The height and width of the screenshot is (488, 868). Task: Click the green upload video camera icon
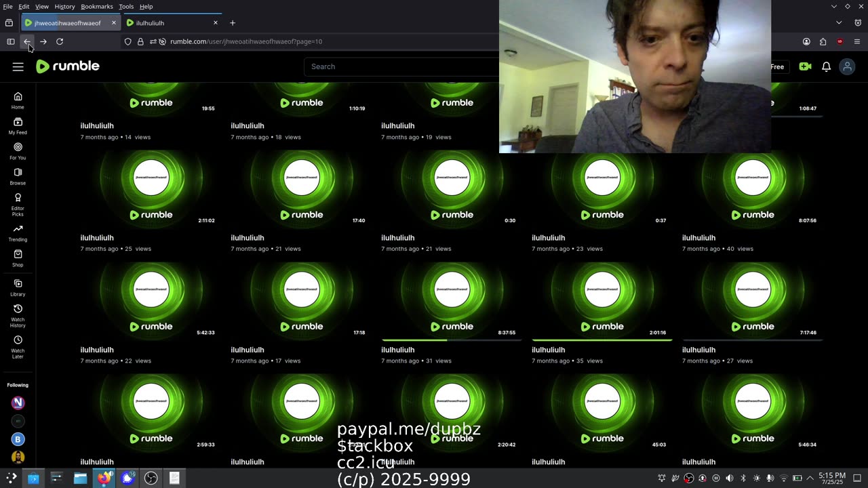point(805,66)
